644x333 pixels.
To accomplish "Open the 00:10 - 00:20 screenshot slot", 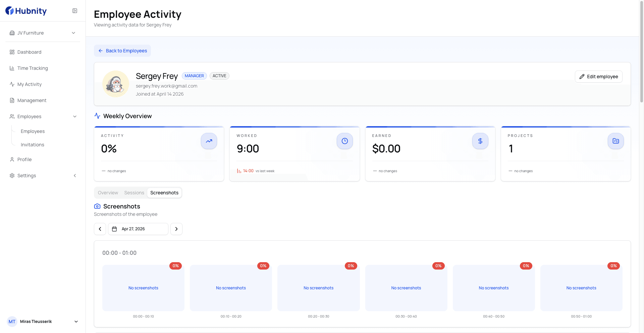I will point(231,288).
